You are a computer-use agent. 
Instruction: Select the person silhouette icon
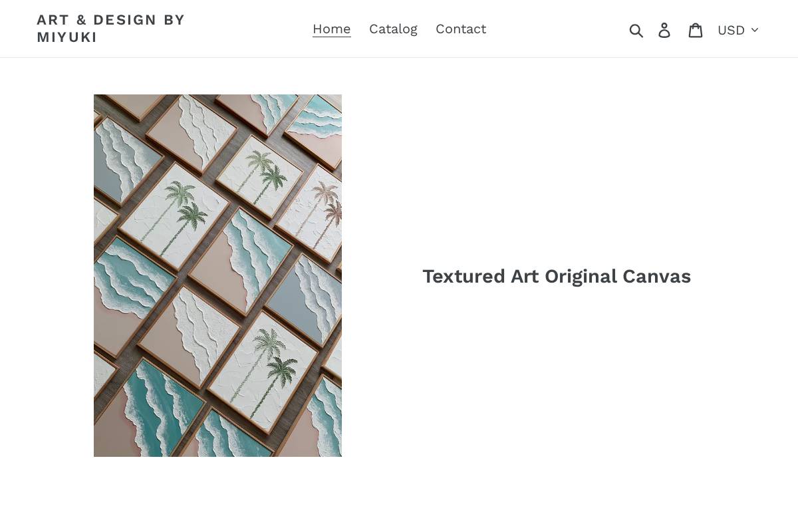point(665,29)
